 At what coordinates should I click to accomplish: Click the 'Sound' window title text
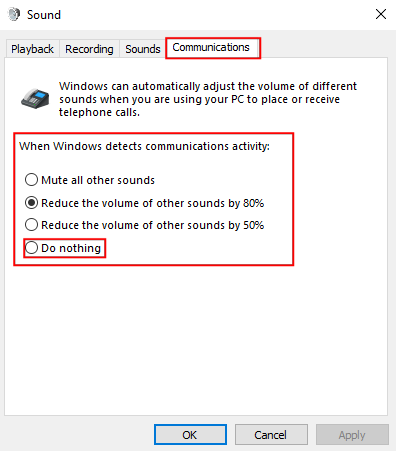point(44,15)
